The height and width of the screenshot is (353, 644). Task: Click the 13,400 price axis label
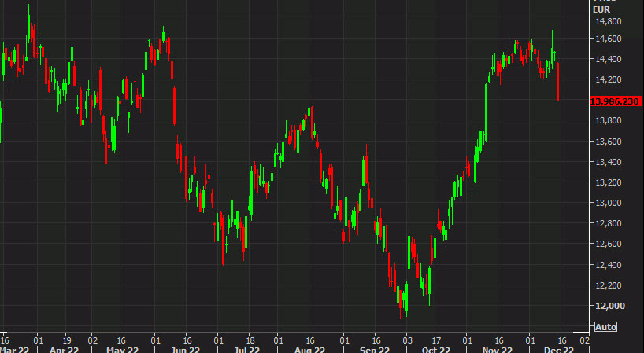point(609,162)
